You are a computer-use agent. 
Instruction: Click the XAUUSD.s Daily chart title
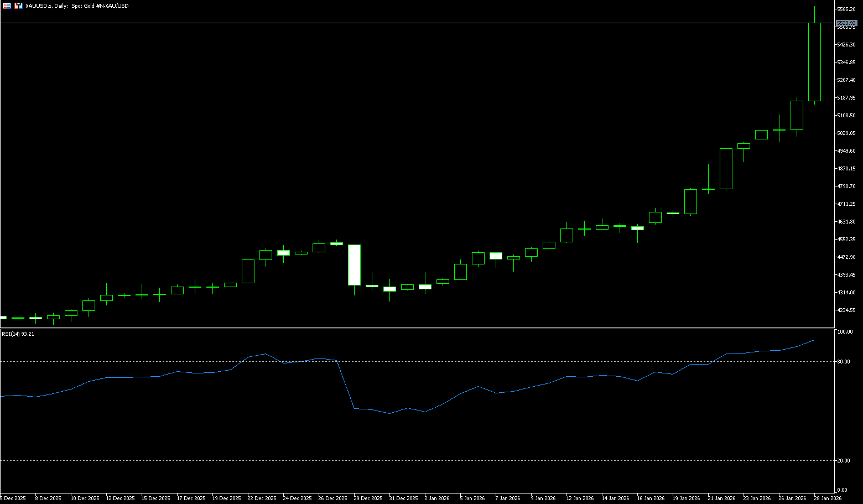(x=77, y=6)
